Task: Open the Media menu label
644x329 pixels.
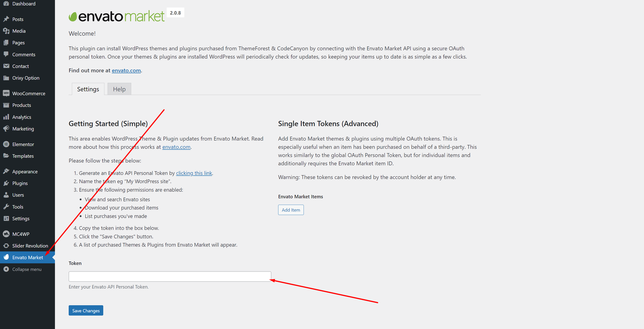Action: pos(19,31)
